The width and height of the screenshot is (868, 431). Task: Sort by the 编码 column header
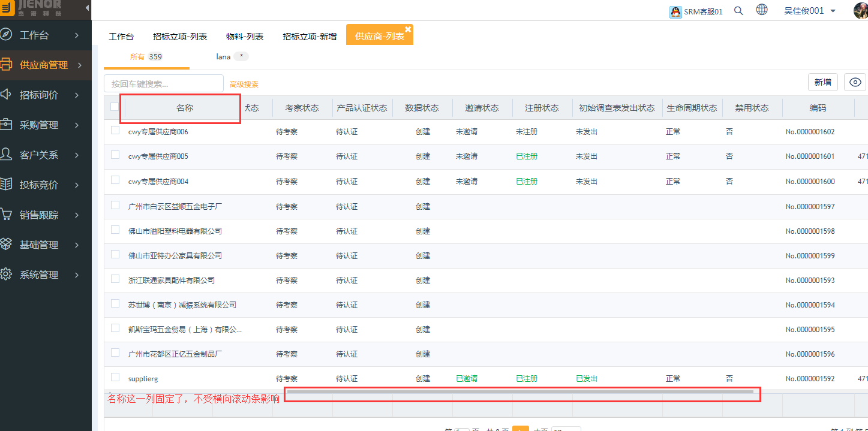click(x=818, y=108)
